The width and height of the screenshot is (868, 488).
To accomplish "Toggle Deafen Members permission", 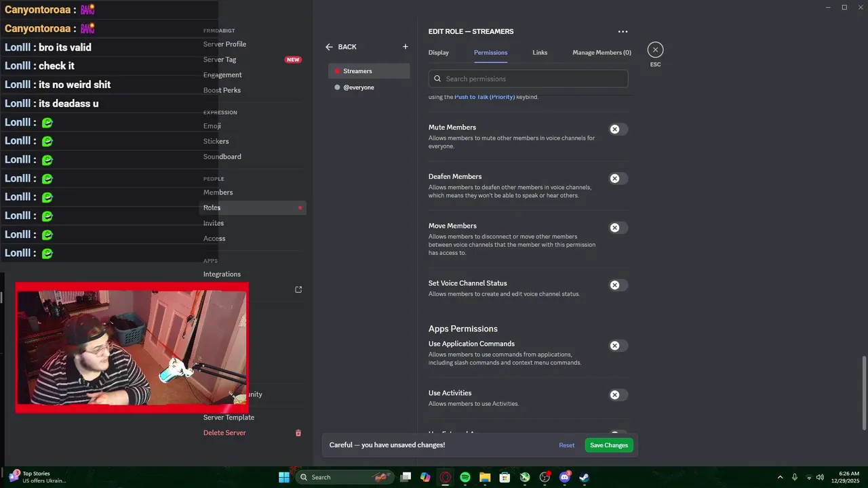I will 618,178.
